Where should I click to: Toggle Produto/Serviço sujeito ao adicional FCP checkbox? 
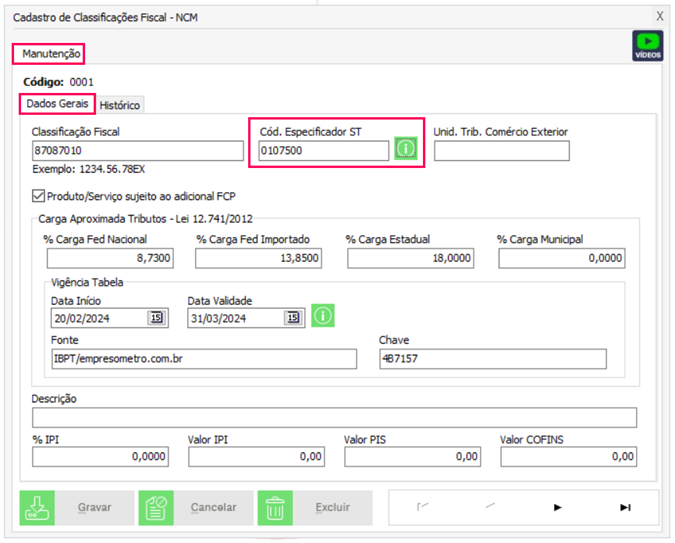[x=40, y=196]
